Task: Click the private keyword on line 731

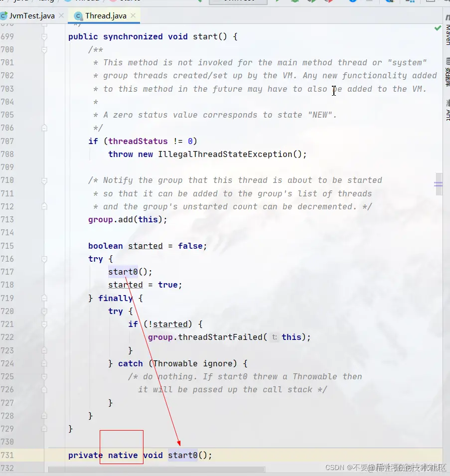Action: point(85,456)
